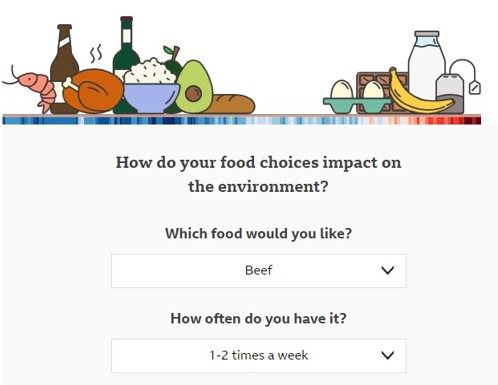Open the '1-2 times a week' dropdown
The image size is (498, 385).
pos(259,355)
